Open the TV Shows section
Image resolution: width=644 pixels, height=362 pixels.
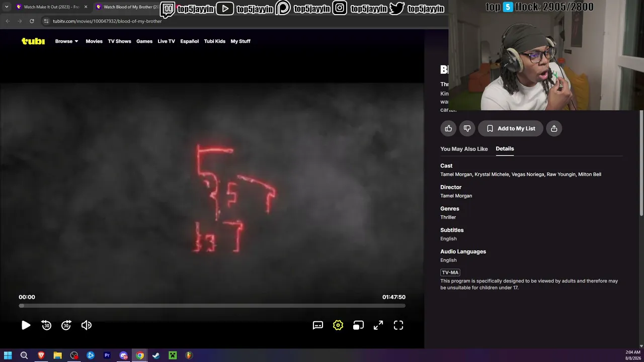119,41
